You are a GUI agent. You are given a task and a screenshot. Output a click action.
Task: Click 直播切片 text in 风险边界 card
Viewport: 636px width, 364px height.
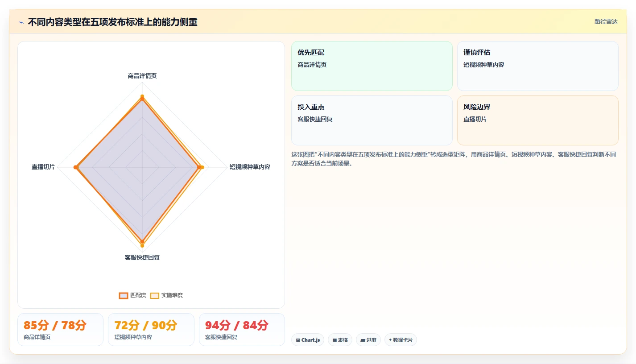(x=475, y=119)
